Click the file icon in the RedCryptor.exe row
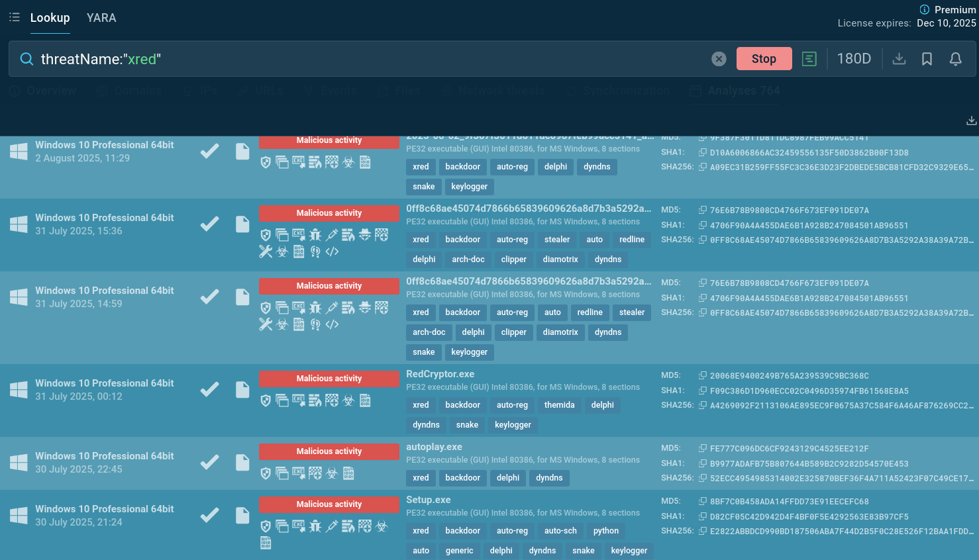 coord(242,390)
